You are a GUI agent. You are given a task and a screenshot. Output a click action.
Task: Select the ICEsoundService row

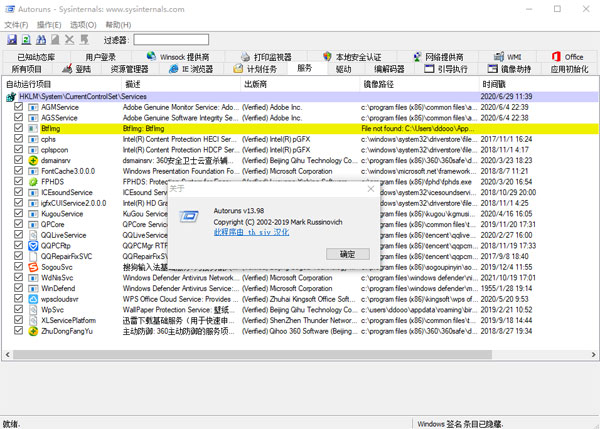tap(302, 192)
